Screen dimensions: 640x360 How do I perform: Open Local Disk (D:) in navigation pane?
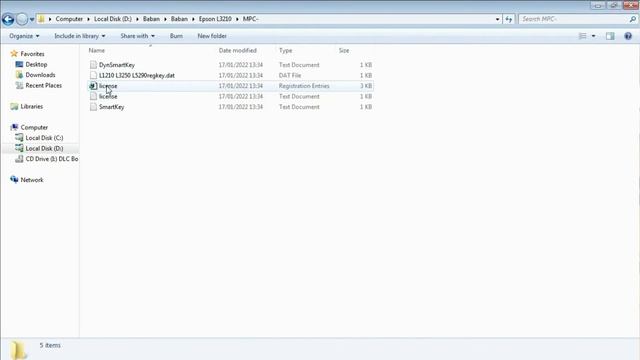pos(44,149)
